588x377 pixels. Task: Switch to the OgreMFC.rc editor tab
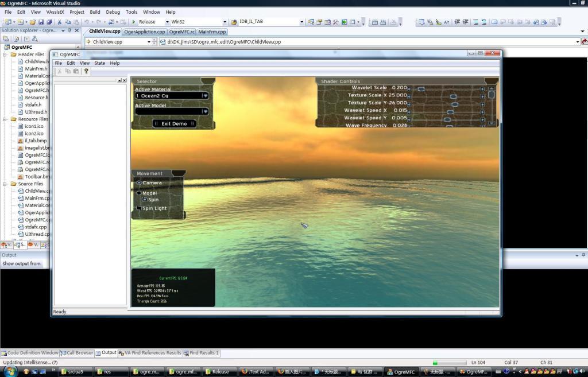(x=181, y=32)
